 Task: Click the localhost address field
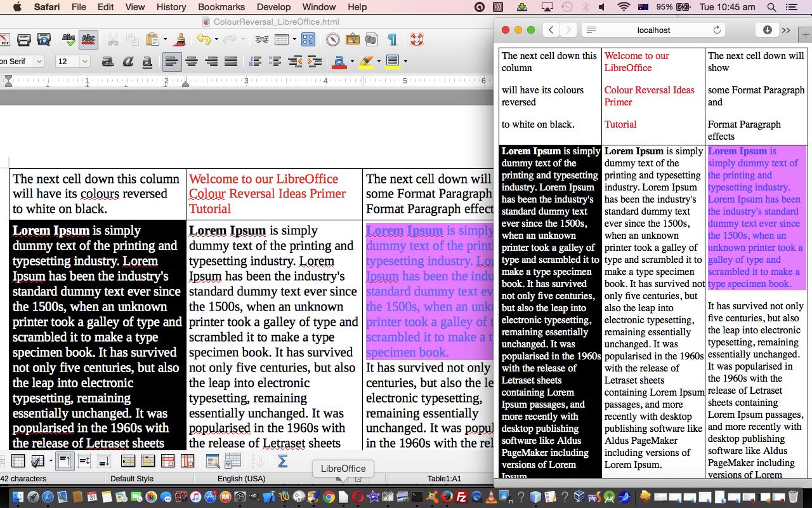tap(654, 30)
